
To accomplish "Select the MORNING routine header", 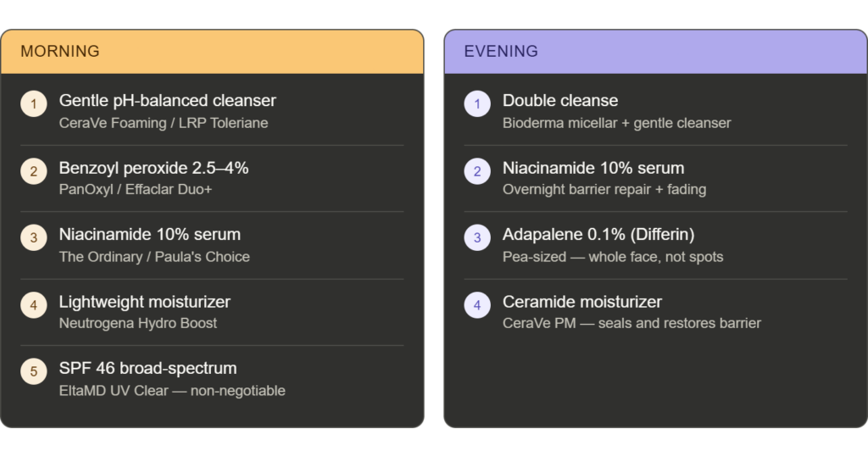I will tap(60, 52).
